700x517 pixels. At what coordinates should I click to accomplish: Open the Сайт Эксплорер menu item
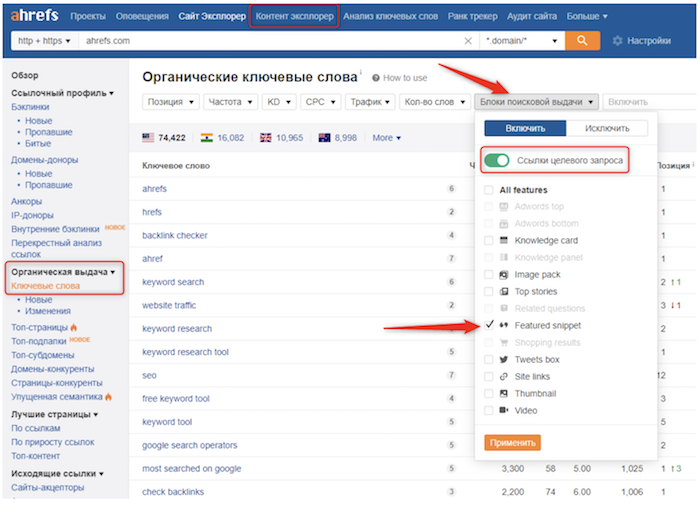pos(212,16)
